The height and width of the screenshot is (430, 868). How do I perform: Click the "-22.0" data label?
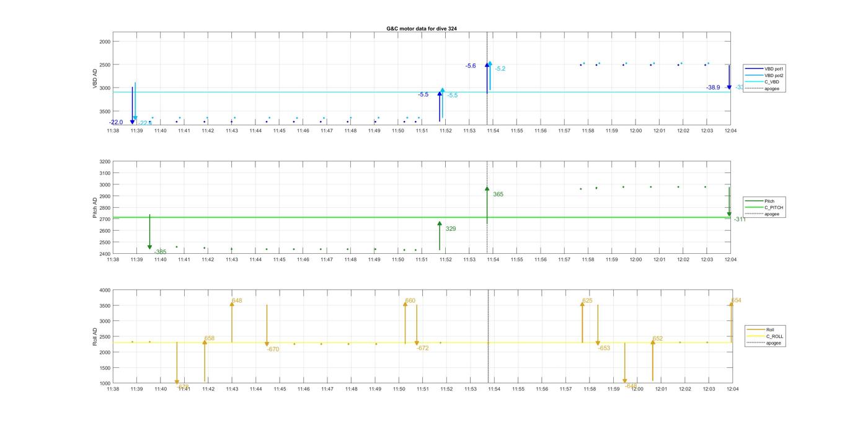click(116, 122)
